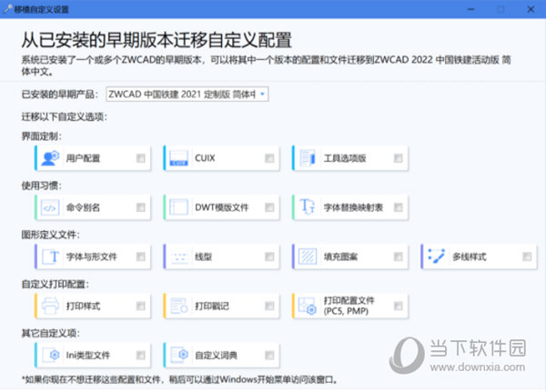Viewport: 546px width, 392px height.
Task: Click the 字体与形文件 font icon
Action: point(50,256)
